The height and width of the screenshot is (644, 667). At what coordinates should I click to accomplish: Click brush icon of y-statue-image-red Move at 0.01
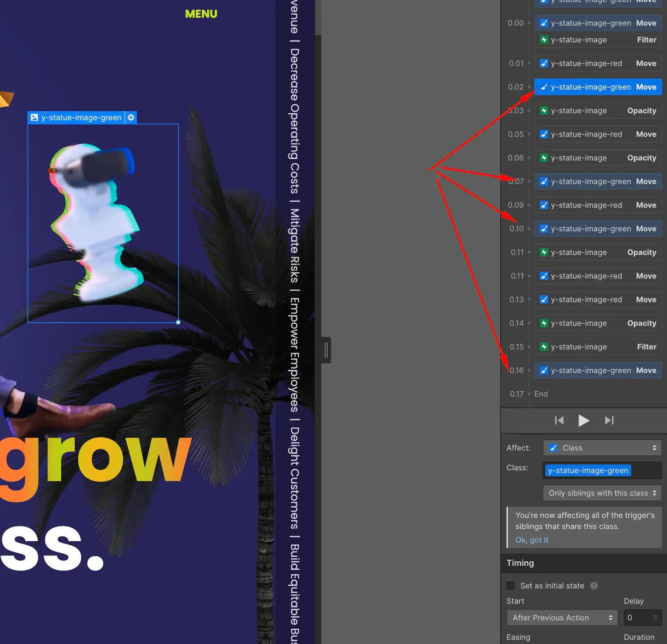point(544,63)
